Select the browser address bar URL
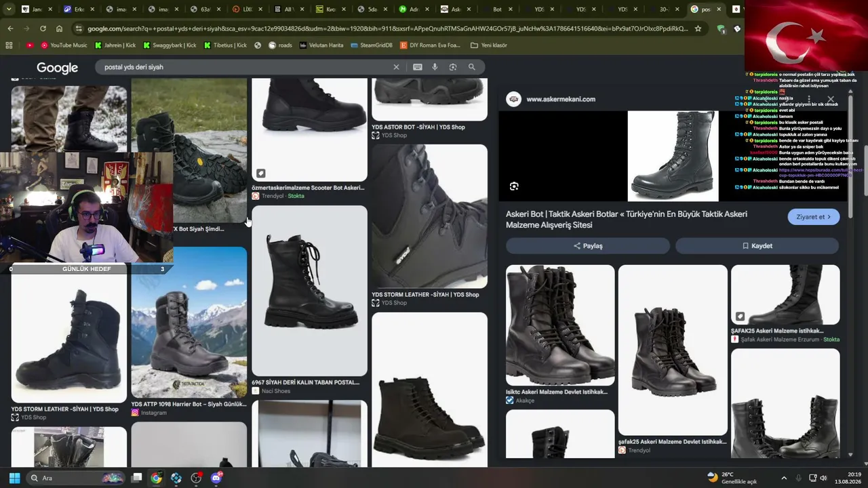This screenshot has height=488, width=868. click(x=387, y=28)
